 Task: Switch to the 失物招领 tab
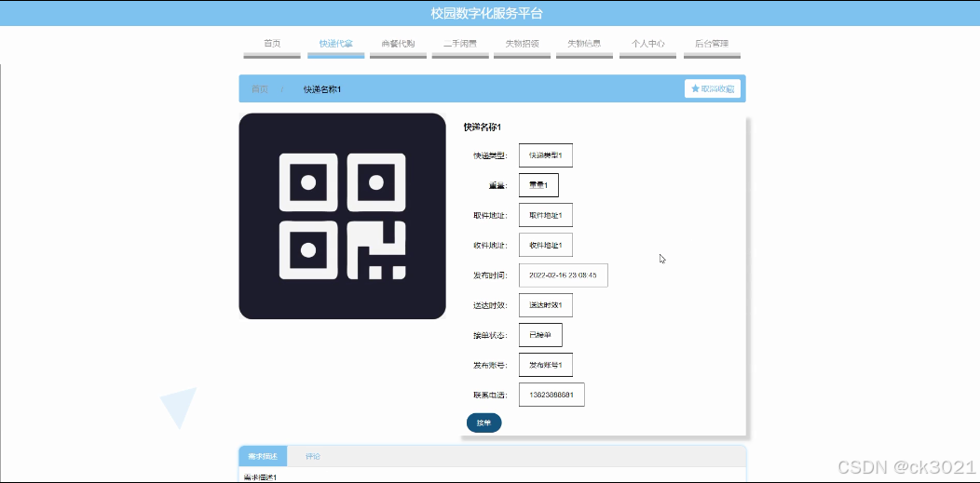coord(522,45)
